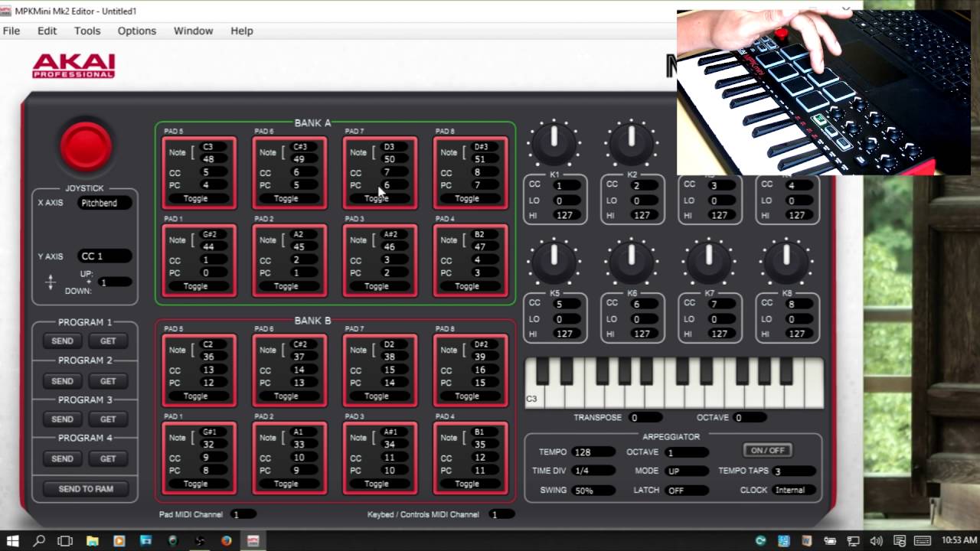Click the battery icon in system tray

click(x=831, y=540)
